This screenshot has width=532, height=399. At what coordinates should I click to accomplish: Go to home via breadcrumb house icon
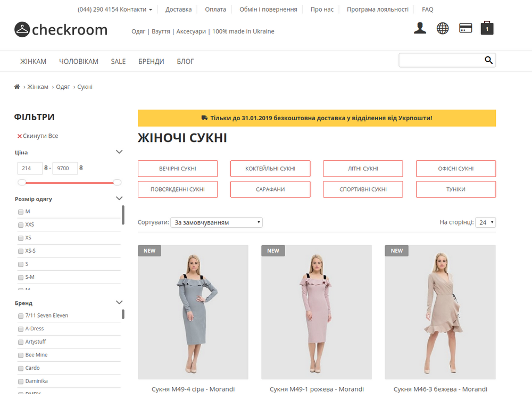17,87
